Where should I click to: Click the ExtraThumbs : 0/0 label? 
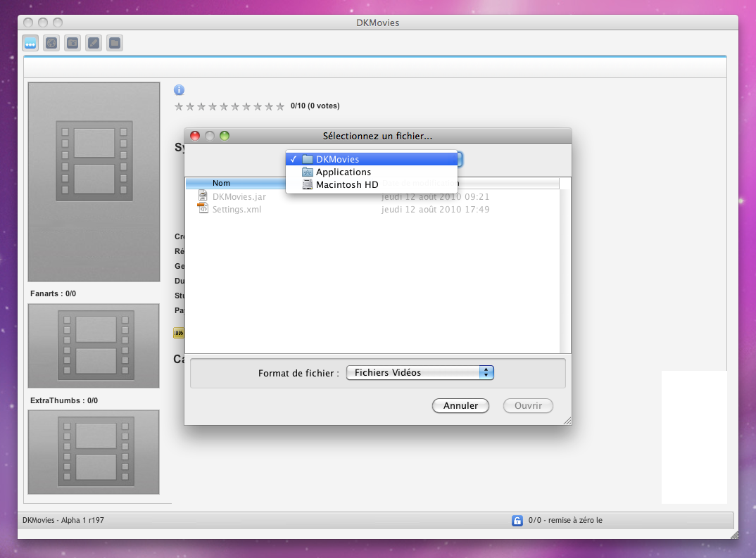point(64,400)
